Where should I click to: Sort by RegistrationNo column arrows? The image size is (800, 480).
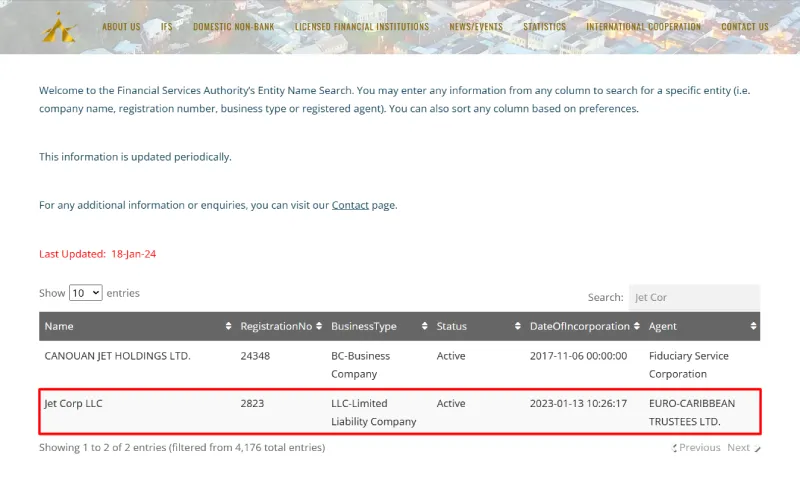[319, 326]
